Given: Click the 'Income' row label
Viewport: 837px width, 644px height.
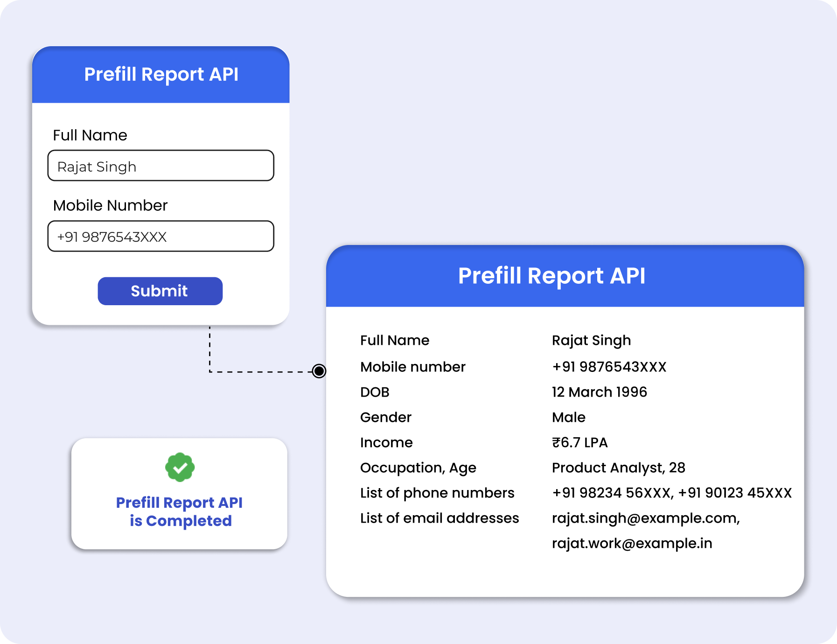Looking at the screenshot, I should [x=386, y=442].
